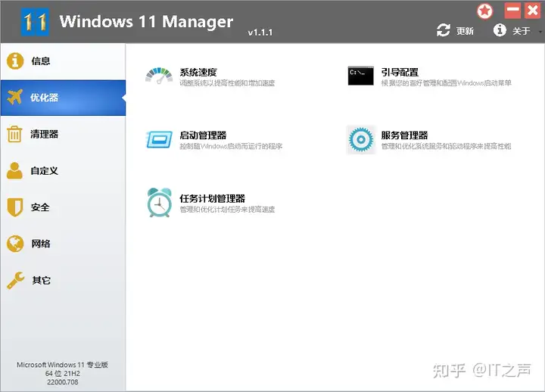Open the 其它 sidebar tab
This screenshot has height=392, width=545.
63,280
